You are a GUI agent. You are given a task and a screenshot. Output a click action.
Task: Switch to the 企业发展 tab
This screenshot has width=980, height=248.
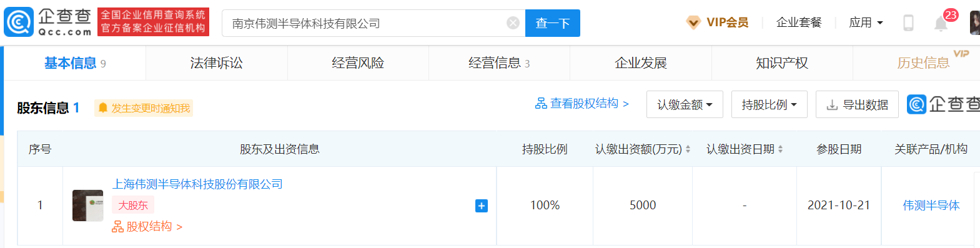pyautogui.click(x=641, y=63)
